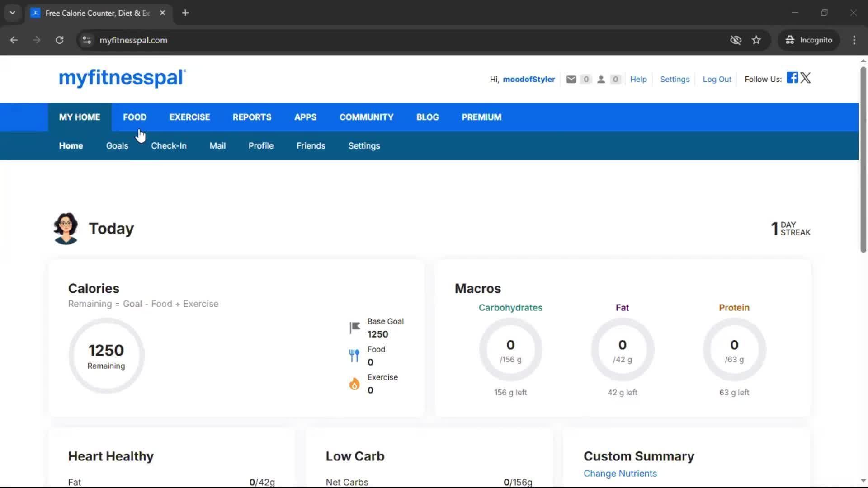Switch to the REPORTS tab
The image size is (868, 488).
click(252, 117)
